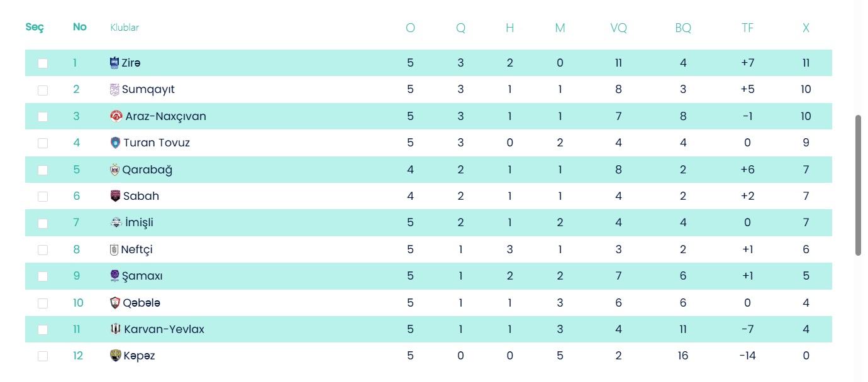The height and width of the screenshot is (382, 868).
Task: Sort table by the X points column
Action: pos(806,28)
